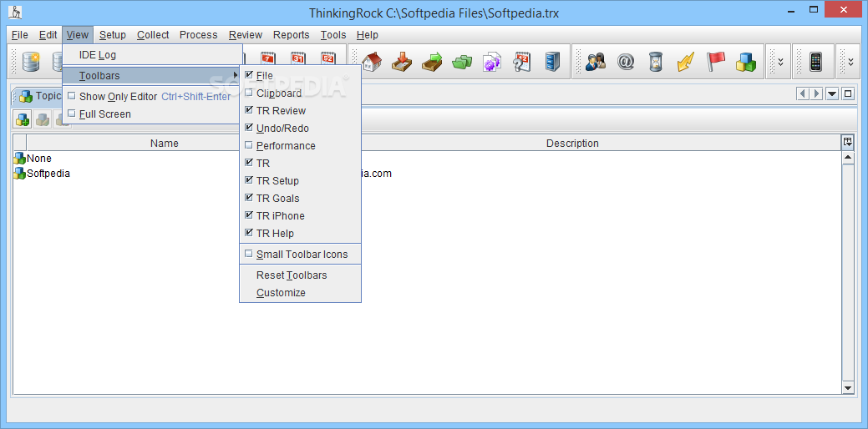Image resolution: width=868 pixels, height=429 pixels.
Task: Open the green folders Projects icon
Action: [x=462, y=62]
